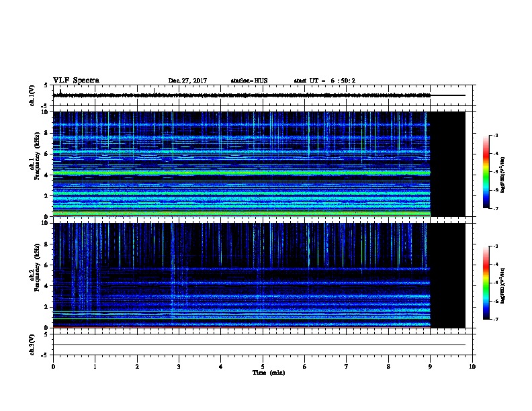Image resolution: width=532 pixels, height=411 pixels.
Task: Click the "station=HUS" header label
Action: click(x=249, y=81)
